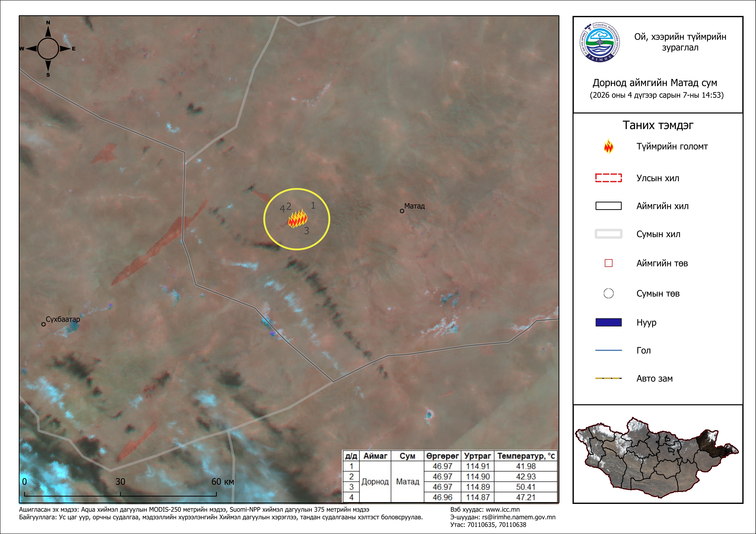756x534 pixels.
Task: Click the www.icc.mn website link
Action: [503, 510]
